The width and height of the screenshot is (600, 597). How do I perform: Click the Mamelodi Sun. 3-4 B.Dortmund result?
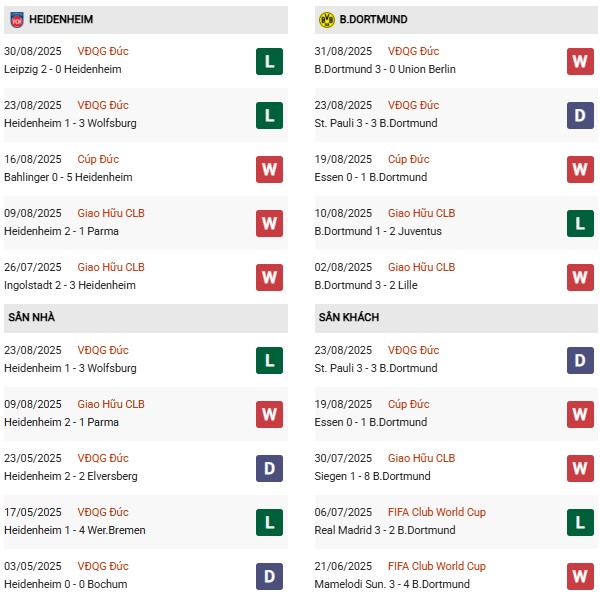pos(392,584)
